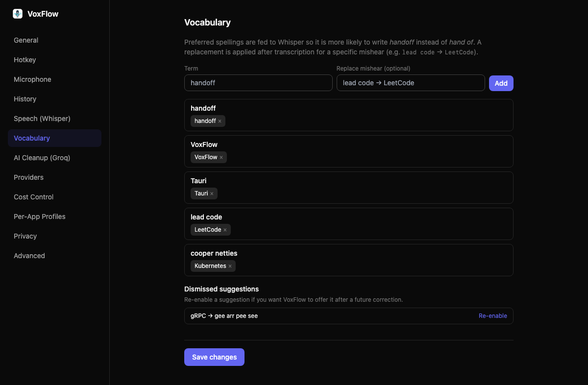Open AI Cleanup (Groq) settings
Screen dimensions: 588x385
[54, 158]
